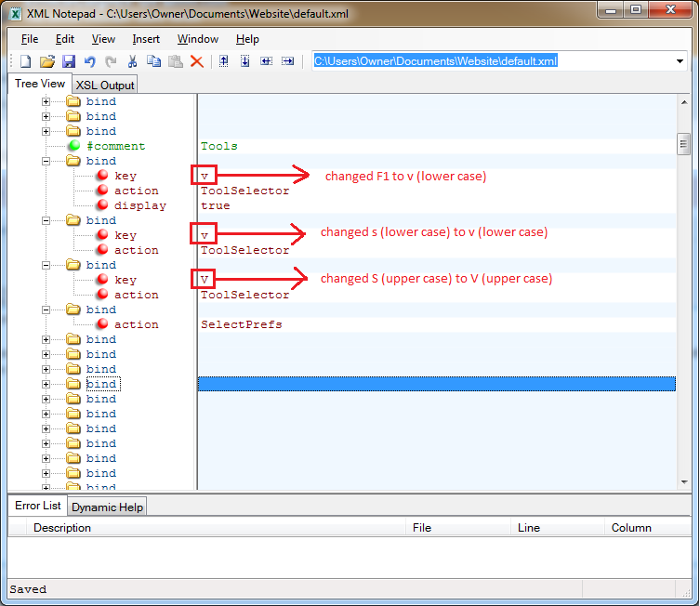
Task: Open the File menu
Action: (30, 39)
